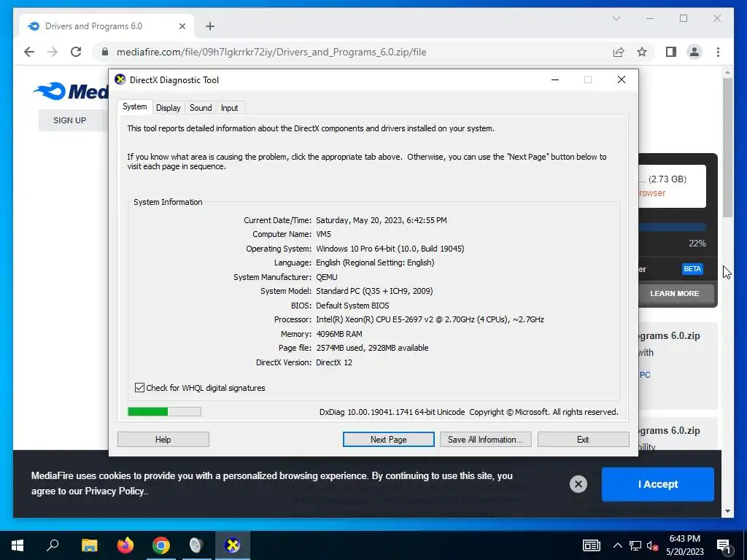
Task: Open the Windows Start menu
Action: click(18, 545)
